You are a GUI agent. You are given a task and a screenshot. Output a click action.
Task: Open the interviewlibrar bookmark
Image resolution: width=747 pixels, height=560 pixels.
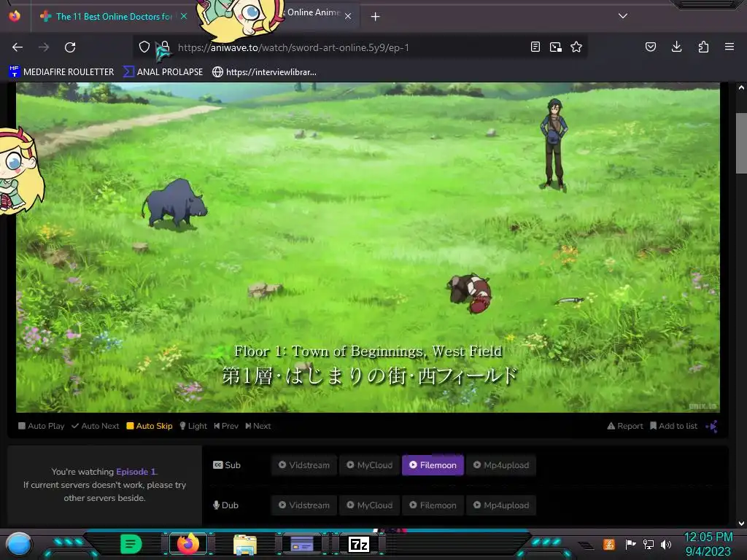point(264,72)
